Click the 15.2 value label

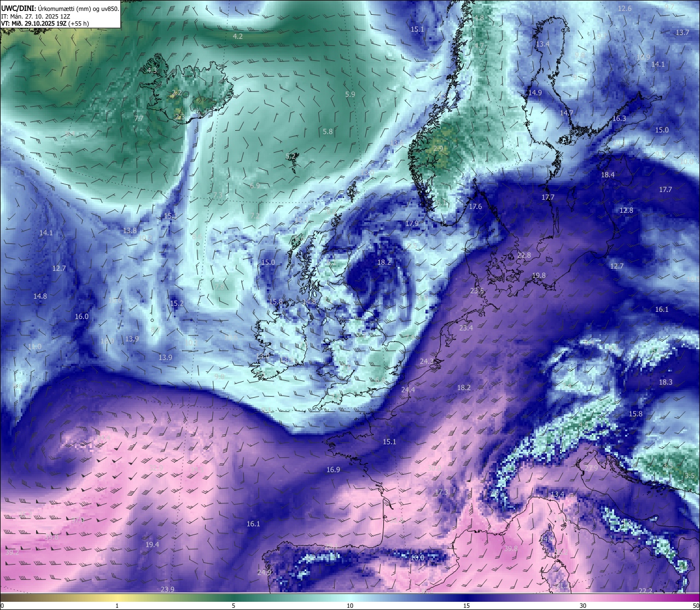(177, 303)
